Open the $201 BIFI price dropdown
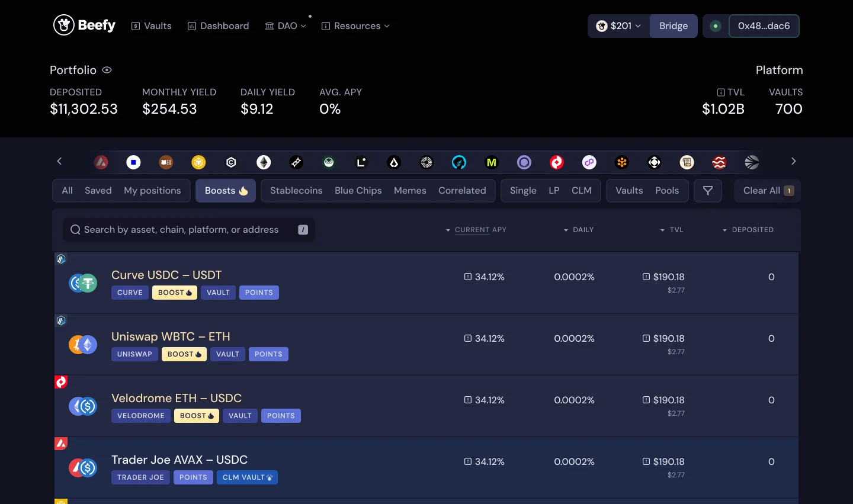The height and width of the screenshot is (504, 853). click(x=619, y=26)
